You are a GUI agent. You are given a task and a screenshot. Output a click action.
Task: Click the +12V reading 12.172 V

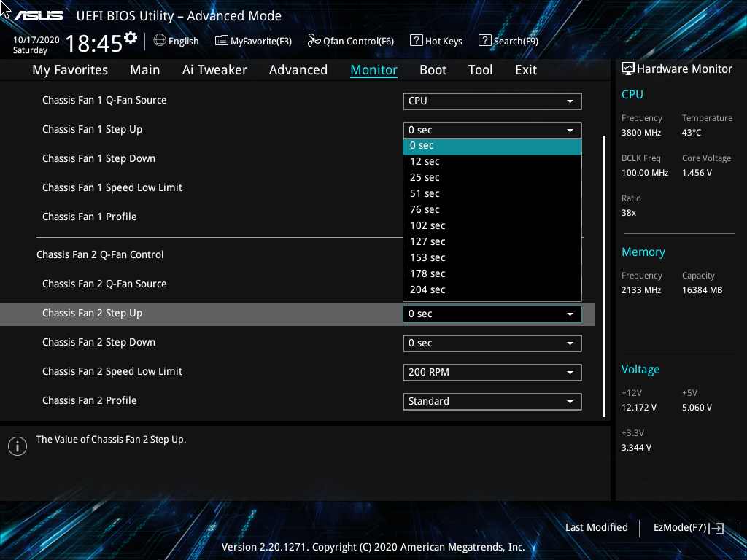(639, 408)
